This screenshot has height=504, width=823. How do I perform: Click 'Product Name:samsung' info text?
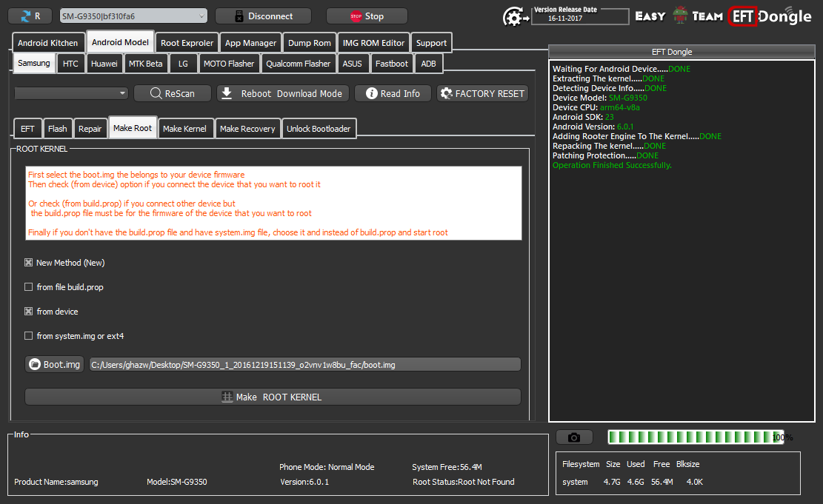pyautogui.click(x=56, y=482)
